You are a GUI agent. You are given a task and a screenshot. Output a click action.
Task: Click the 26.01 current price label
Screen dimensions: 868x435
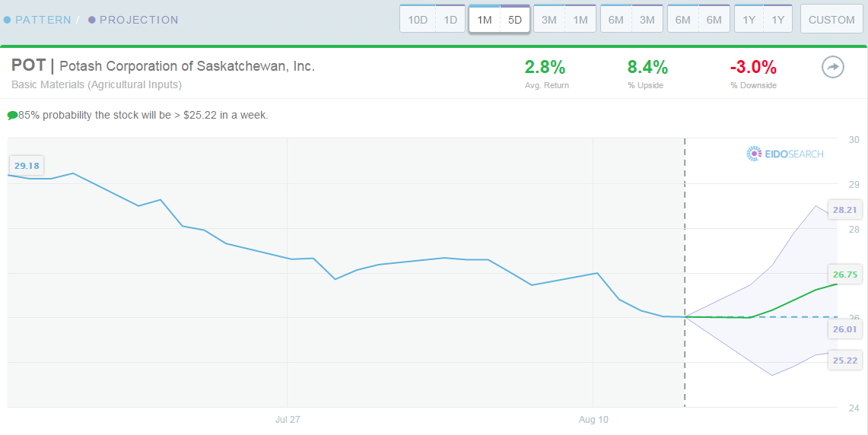point(844,329)
